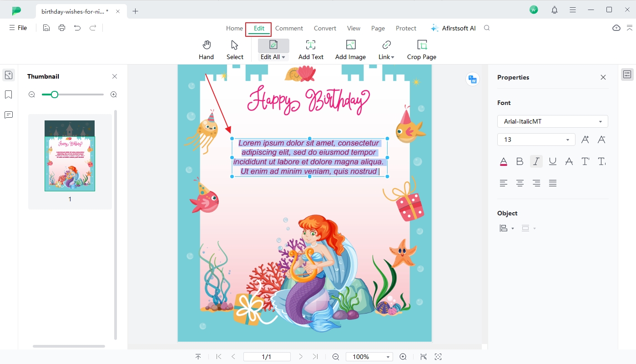Open the notifications bell

555,10
